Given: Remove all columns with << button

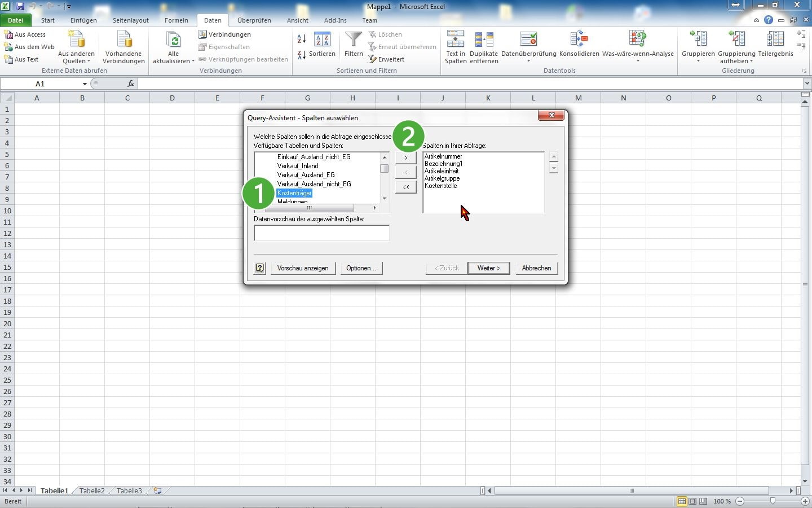Looking at the screenshot, I should (406, 187).
